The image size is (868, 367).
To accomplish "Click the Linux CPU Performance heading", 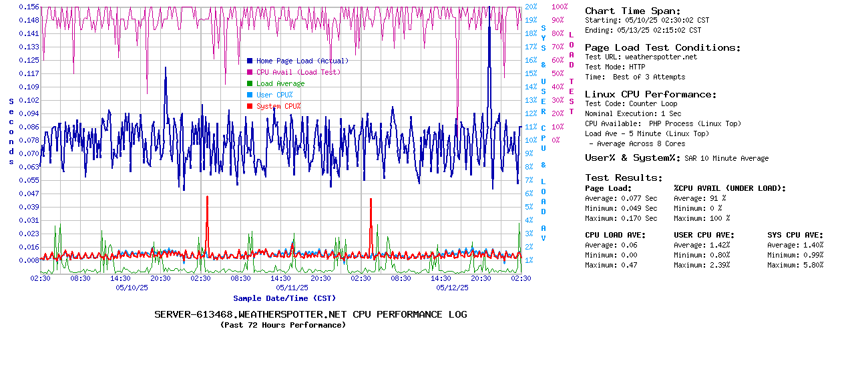I will tap(650, 94).
